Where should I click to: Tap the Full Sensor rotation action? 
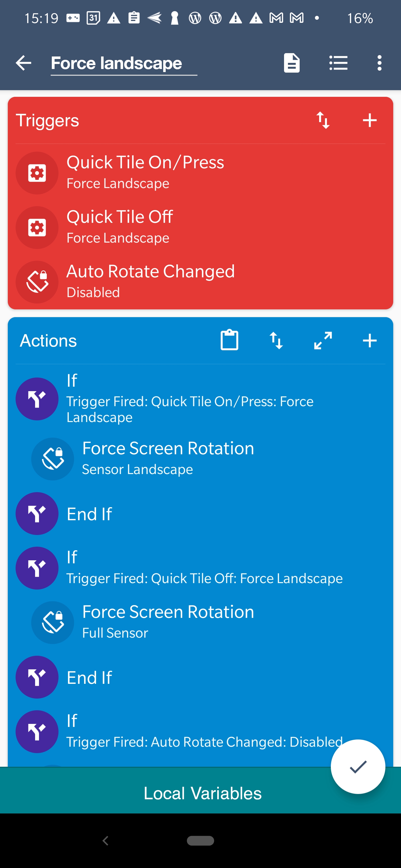[168, 622]
